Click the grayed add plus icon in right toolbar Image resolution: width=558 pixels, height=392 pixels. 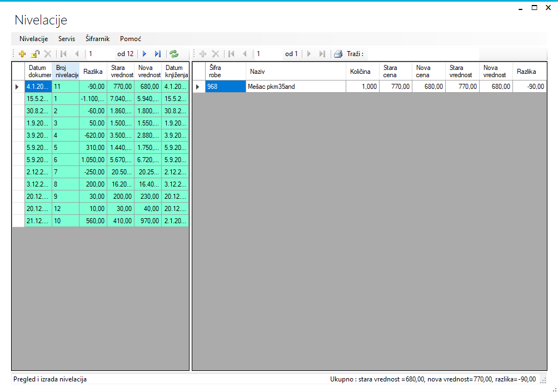coord(203,54)
